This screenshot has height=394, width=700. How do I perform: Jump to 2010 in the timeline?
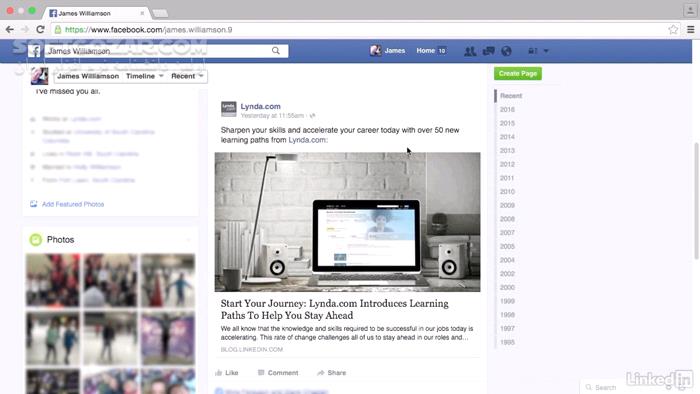coord(507,191)
